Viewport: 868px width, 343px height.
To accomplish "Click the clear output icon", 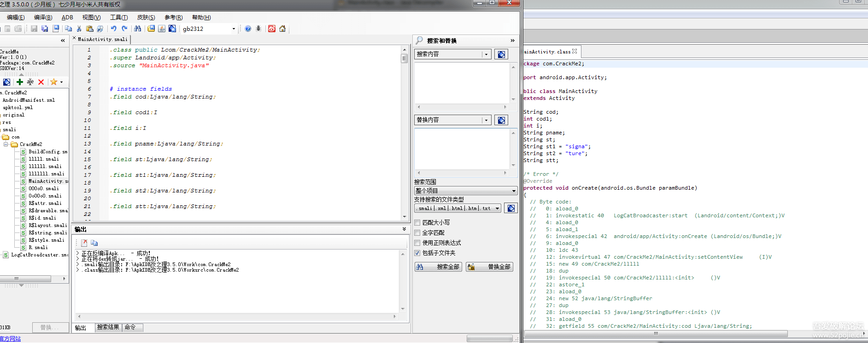I will point(84,243).
